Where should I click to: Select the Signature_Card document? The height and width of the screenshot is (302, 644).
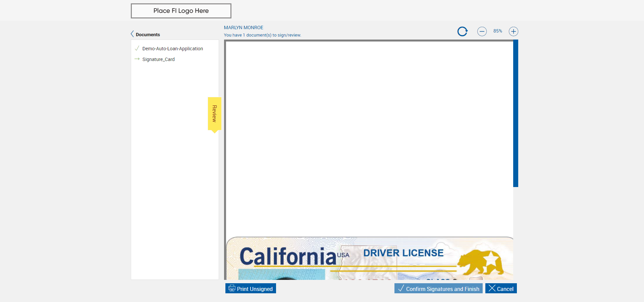click(x=158, y=59)
